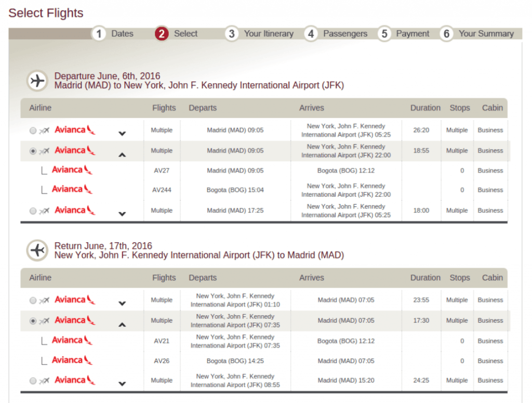Click flight number AV21
Viewport: 532px width, 403px height.
point(162,341)
